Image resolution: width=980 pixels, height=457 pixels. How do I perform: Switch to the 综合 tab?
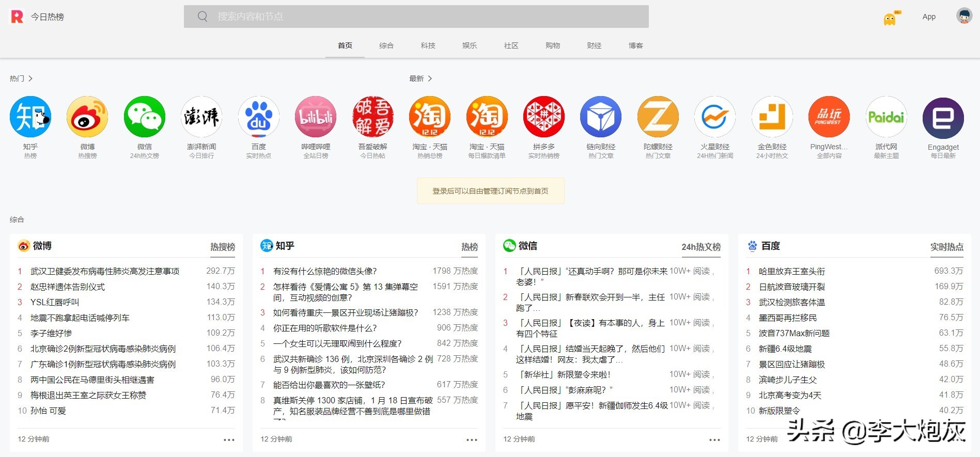pos(386,45)
